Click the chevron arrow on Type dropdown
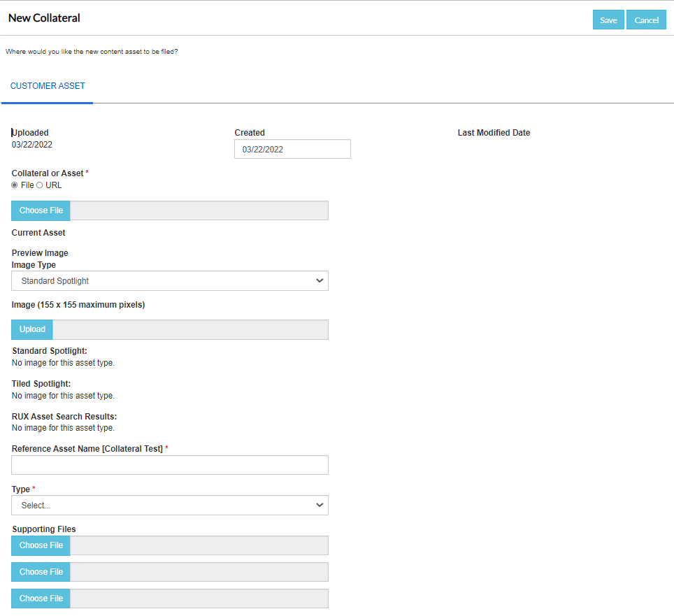 [x=320, y=505]
